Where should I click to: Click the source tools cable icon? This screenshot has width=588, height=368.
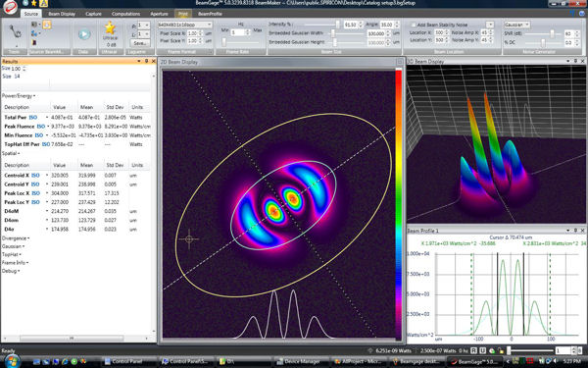15,32
